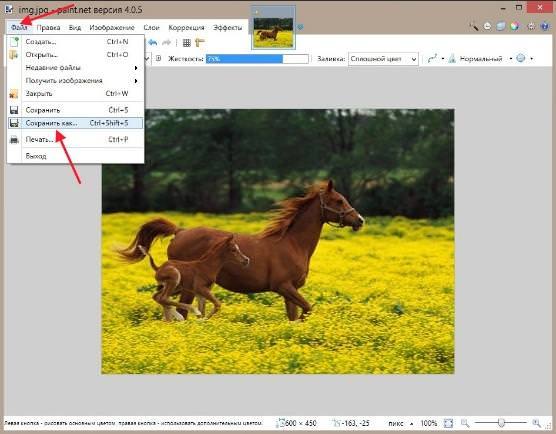The height and width of the screenshot is (434, 556).
Task: Open the blend mode Нормальный dropdown
Action: click(x=481, y=59)
